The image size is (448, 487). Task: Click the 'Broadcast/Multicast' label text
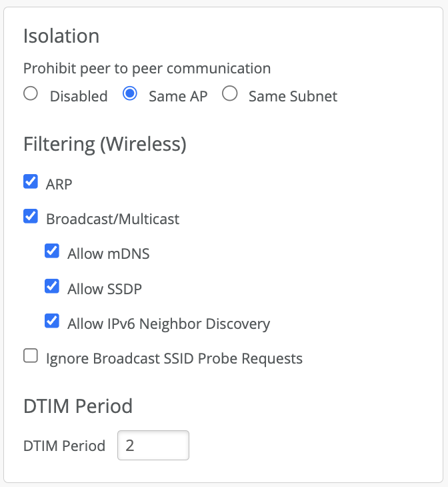113,219
